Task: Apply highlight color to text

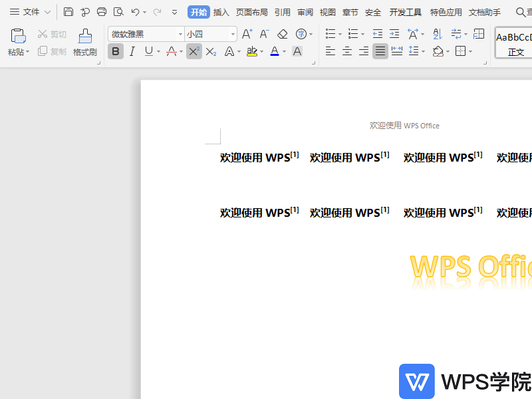Action: (251, 51)
